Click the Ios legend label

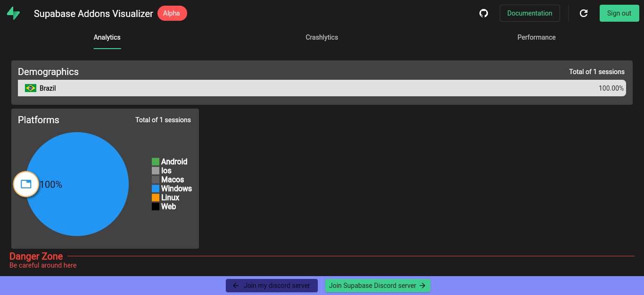166,171
